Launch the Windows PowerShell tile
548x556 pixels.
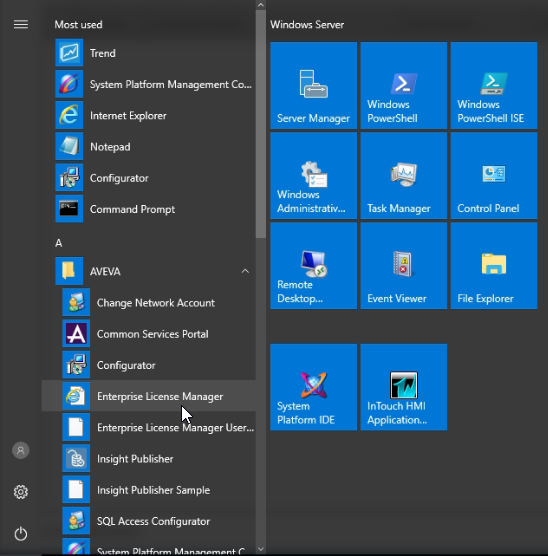(x=404, y=85)
